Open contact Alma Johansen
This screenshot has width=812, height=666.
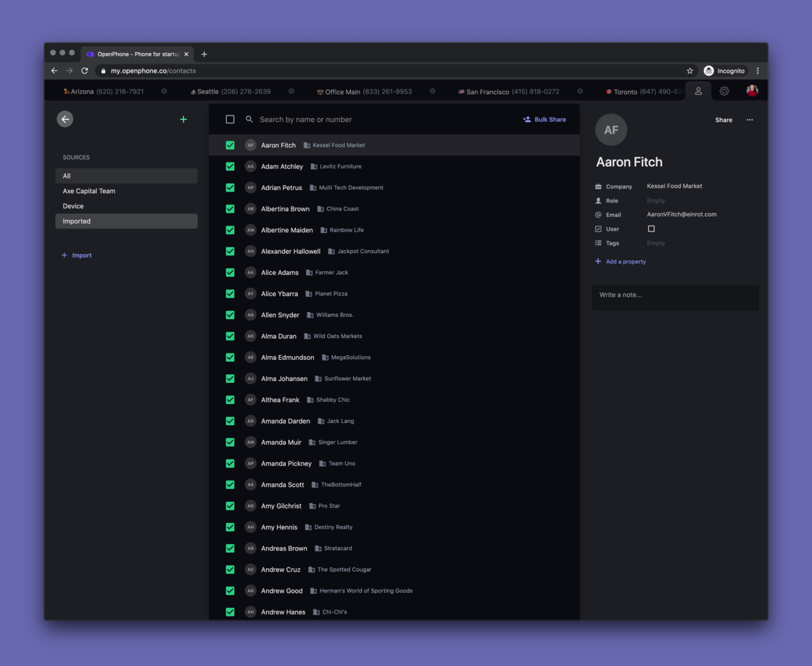click(394, 379)
